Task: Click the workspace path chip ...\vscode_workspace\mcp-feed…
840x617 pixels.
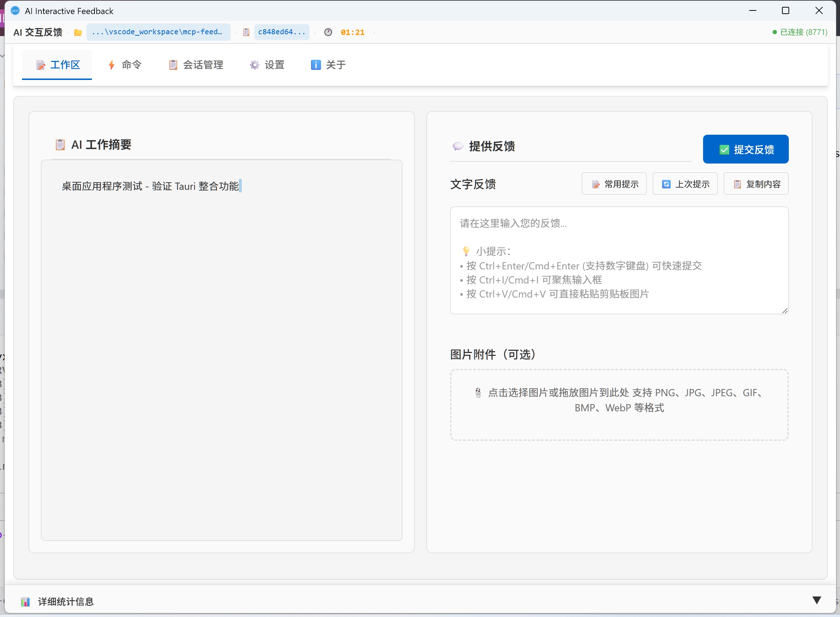Action: [159, 32]
